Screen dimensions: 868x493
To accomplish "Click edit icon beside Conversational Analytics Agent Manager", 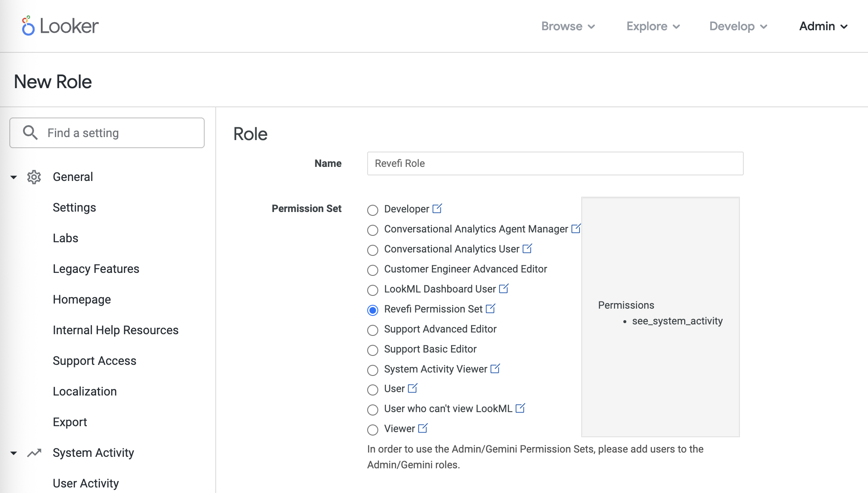I will pyautogui.click(x=576, y=229).
